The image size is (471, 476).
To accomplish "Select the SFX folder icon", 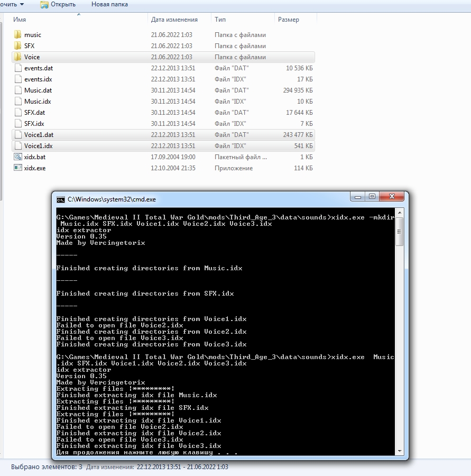I will [17, 46].
